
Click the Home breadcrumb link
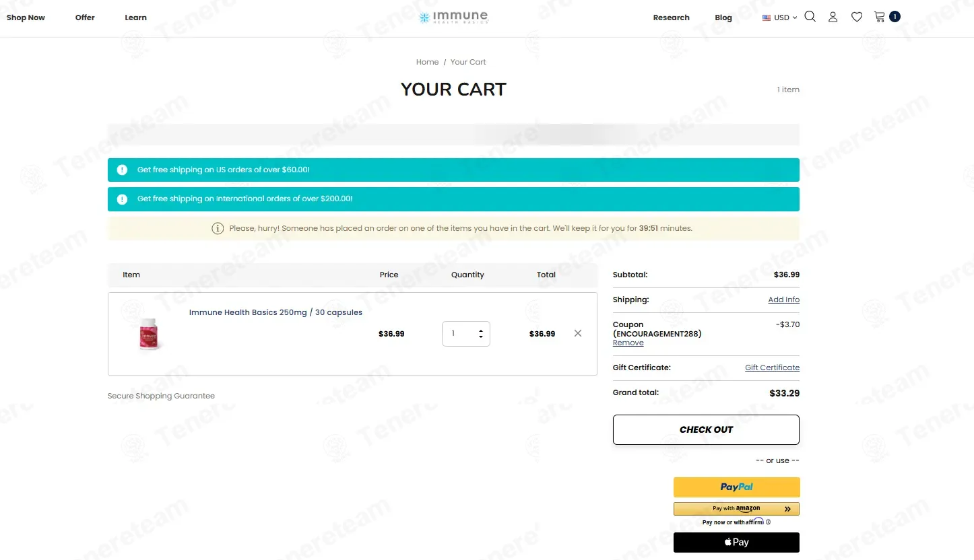(427, 62)
